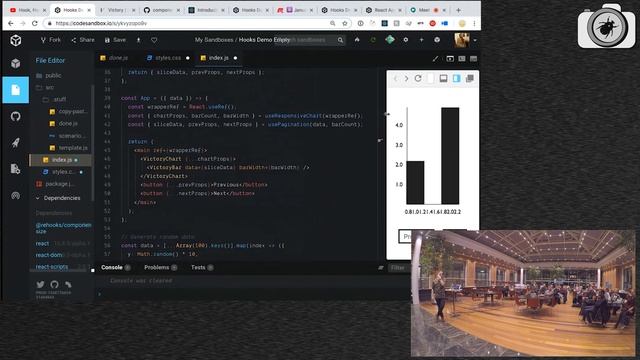Click the @rehooks/component-size dependency

63,228
